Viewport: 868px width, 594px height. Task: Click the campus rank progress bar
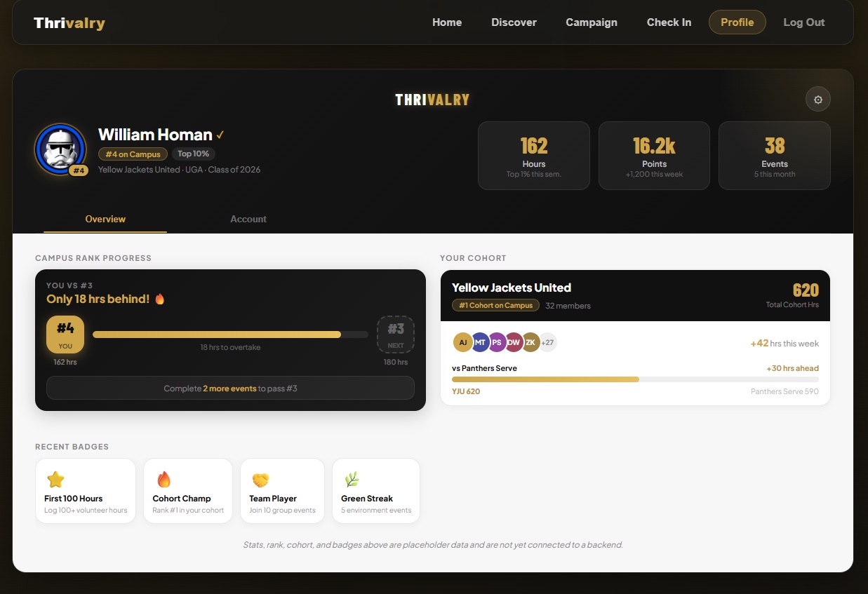tap(230, 335)
